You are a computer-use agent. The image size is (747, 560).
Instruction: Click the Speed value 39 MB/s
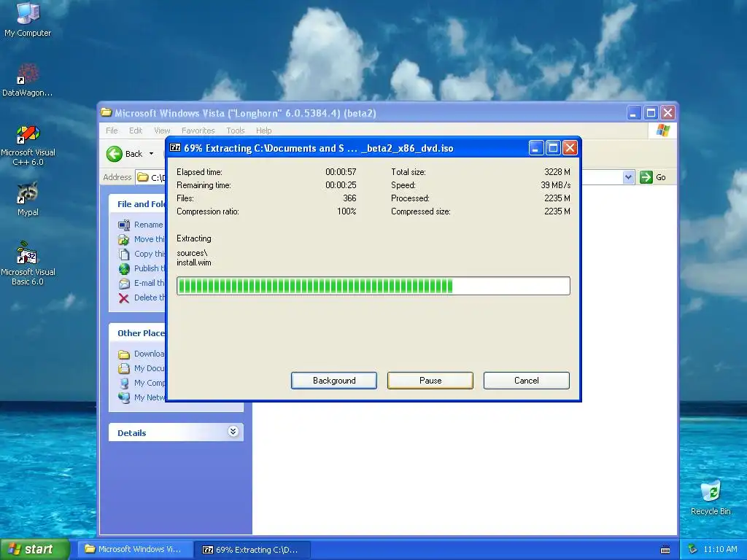(x=555, y=185)
